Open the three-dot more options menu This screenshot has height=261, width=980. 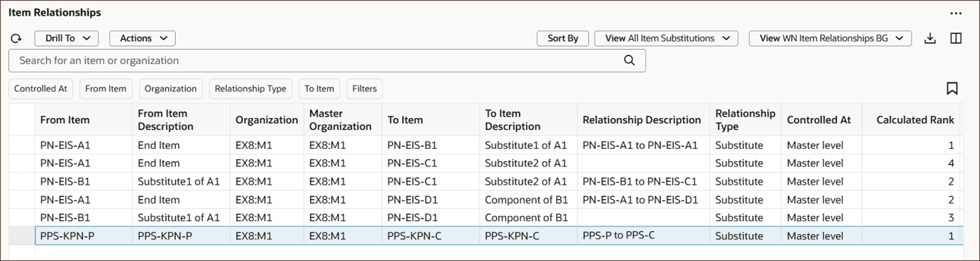click(956, 13)
